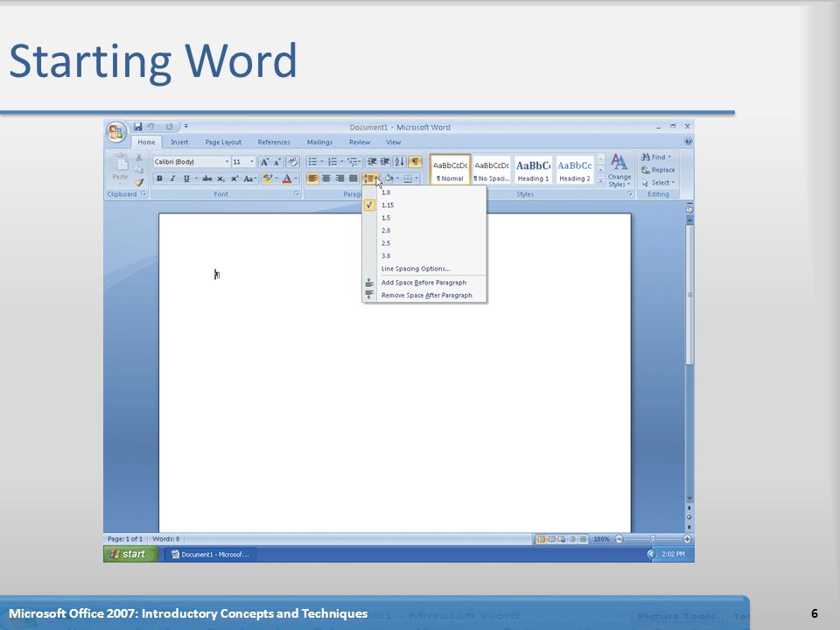Choose 1.5 line spacing from menu
Screen dimensions: 840x630
[x=424, y=218]
